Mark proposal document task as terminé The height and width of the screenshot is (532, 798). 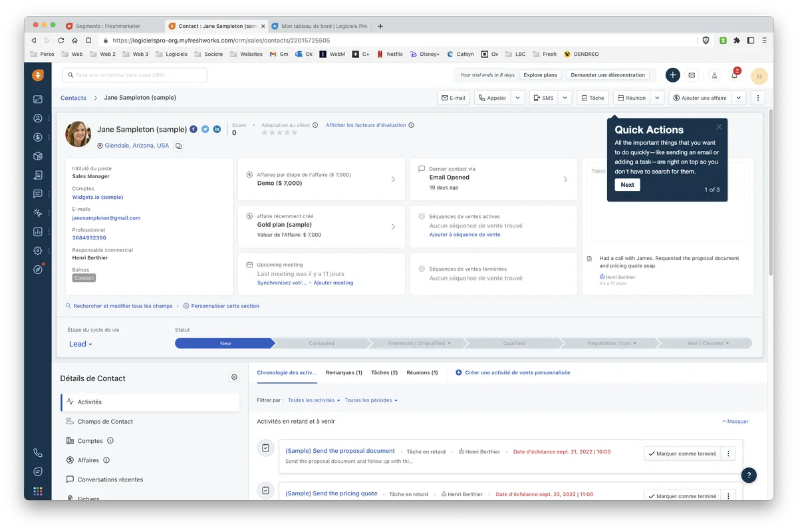pyautogui.click(x=682, y=454)
